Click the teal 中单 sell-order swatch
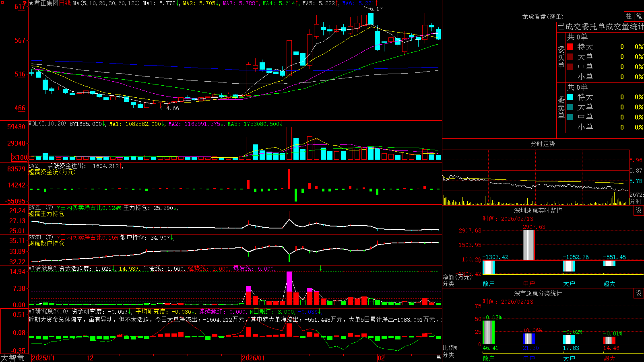644x362 pixels. [x=570, y=117]
